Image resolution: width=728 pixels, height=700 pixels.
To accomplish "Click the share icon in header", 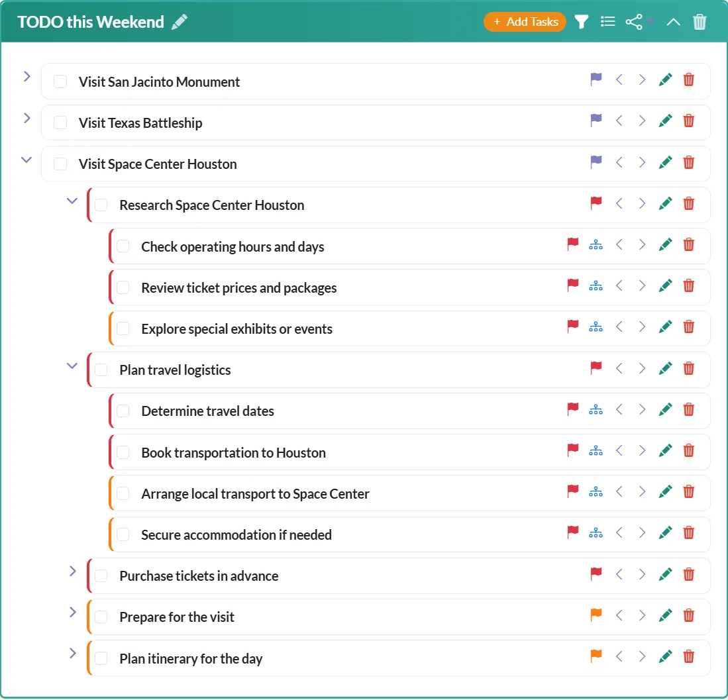I will click(x=634, y=22).
